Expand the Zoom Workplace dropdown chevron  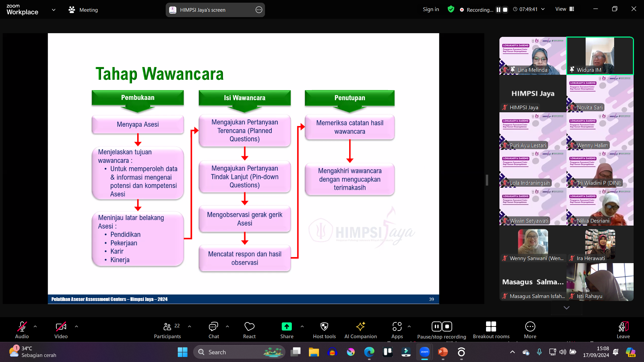(54, 10)
